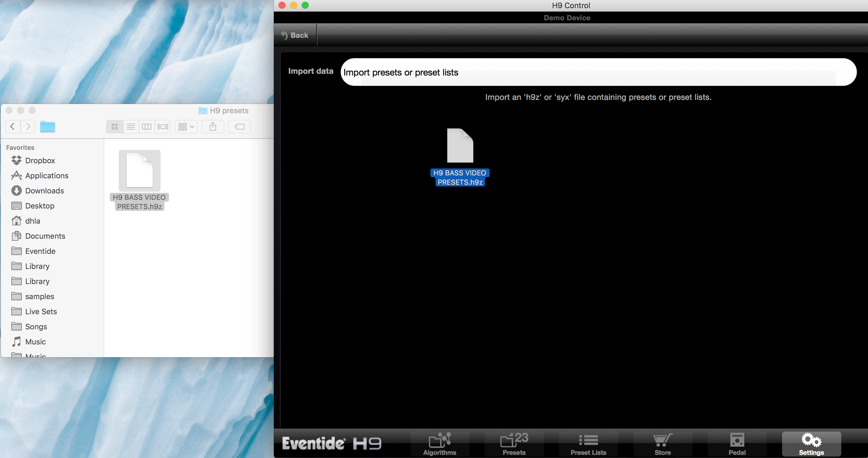868x458 pixels.
Task: Switch Finder to cover flow view
Action: [163, 126]
